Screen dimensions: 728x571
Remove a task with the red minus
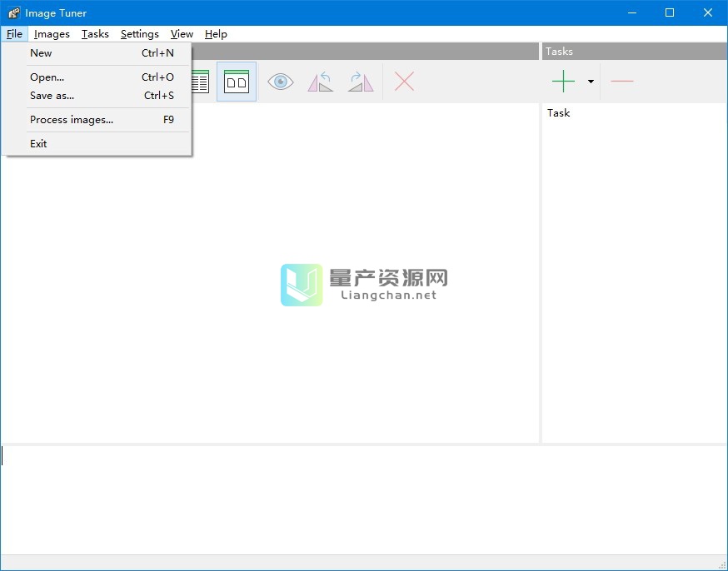[622, 82]
